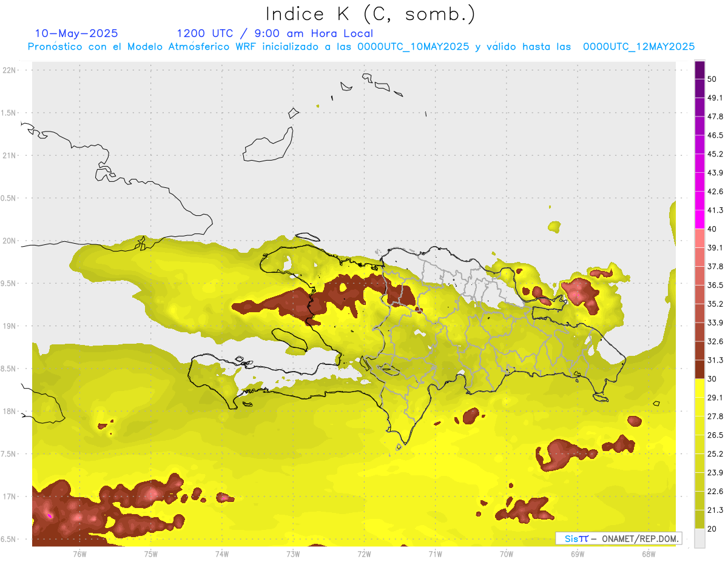Click the '70W' longitude label
Image resolution: width=728 pixels, height=562 pixels.
[506, 554]
